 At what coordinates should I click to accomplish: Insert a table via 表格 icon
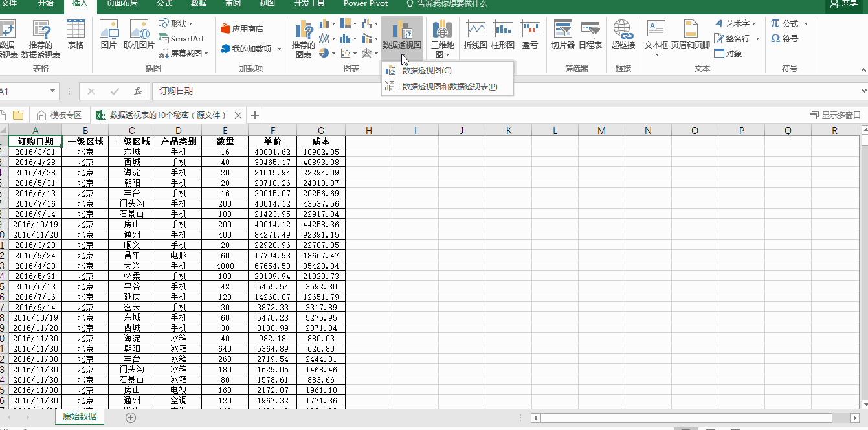(76, 34)
